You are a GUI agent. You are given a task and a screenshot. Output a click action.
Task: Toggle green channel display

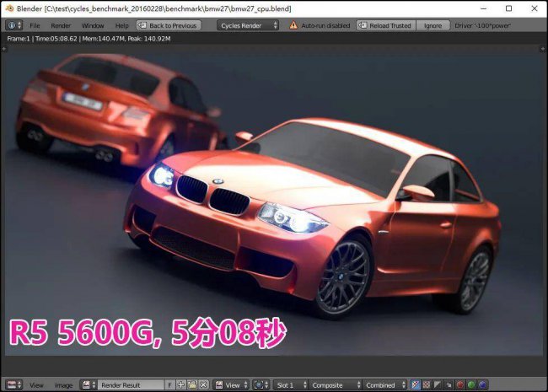(x=471, y=385)
